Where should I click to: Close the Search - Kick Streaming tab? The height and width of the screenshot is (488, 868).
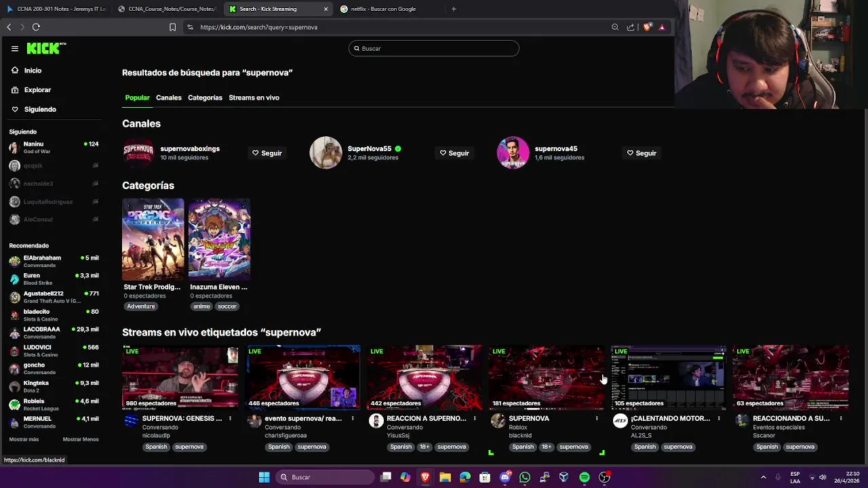click(325, 9)
